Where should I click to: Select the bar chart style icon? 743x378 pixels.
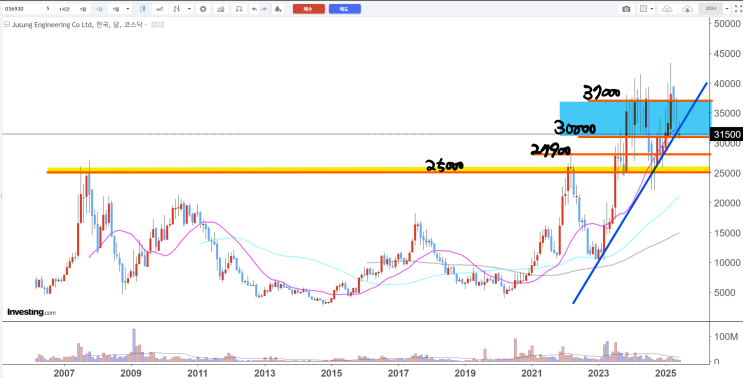pos(177,9)
